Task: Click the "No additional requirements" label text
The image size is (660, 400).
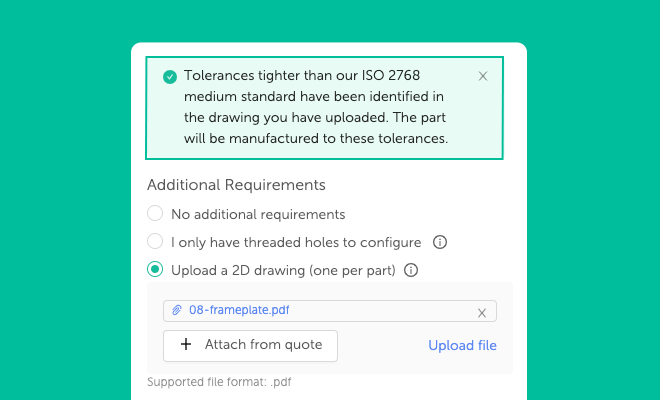Action: pyautogui.click(x=258, y=214)
